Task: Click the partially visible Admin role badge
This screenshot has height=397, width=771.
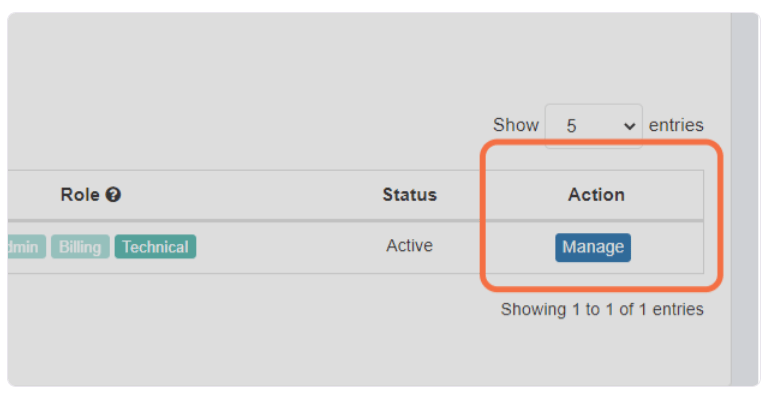Action: tap(27, 246)
